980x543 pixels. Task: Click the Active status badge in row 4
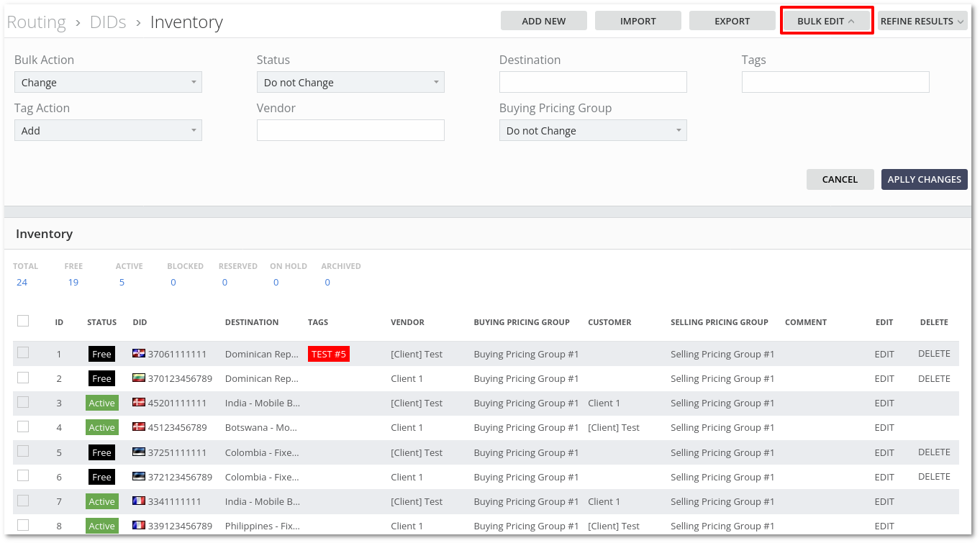tap(101, 427)
